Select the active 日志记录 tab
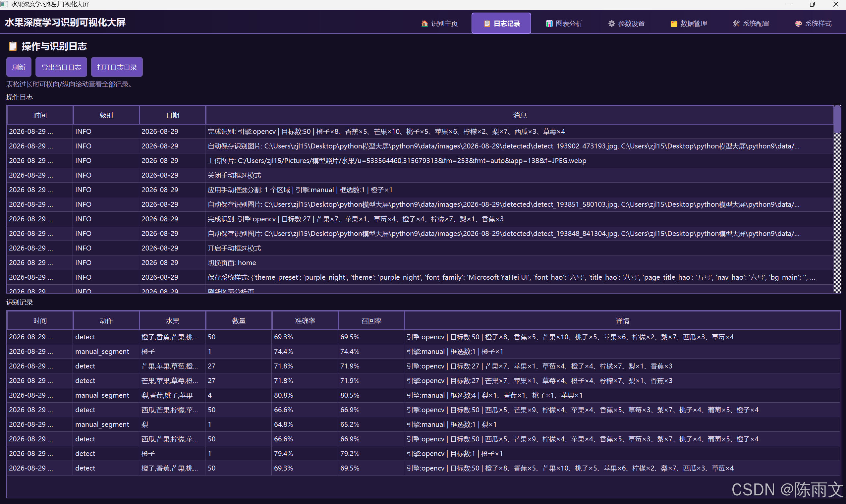Screen dimensions: 846x504 [x=501, y=24]
